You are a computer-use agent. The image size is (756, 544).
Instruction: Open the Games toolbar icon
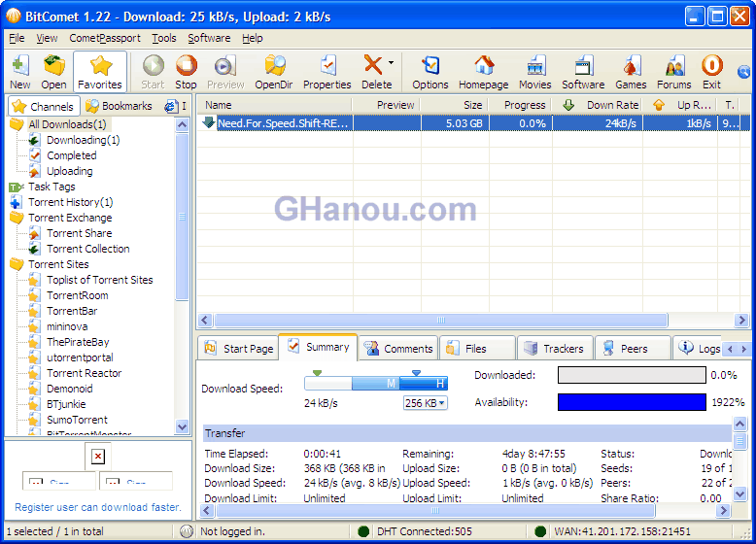tap(631, 72)
